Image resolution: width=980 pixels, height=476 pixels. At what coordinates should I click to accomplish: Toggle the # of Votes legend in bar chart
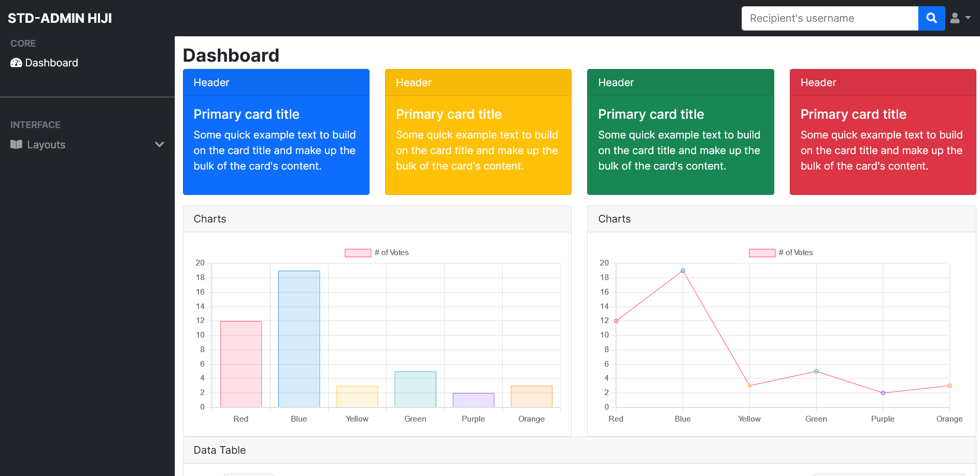pyautogui.click(x=377, y=253)
